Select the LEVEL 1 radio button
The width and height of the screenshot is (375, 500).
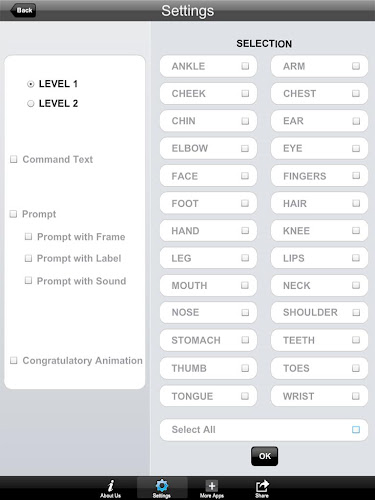(31, 84)
